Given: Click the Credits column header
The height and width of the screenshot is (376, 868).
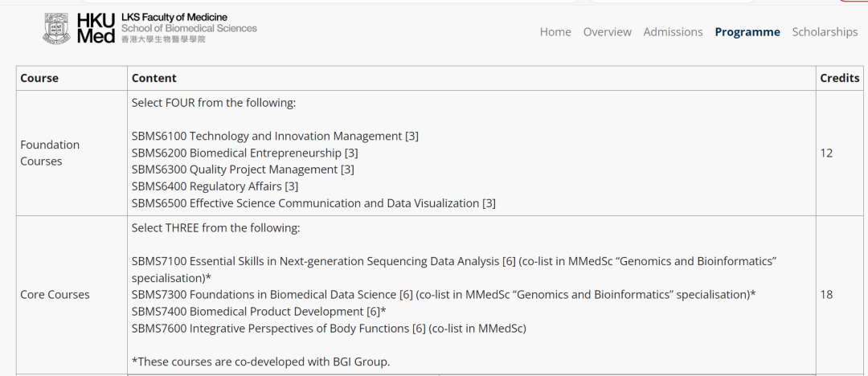Looking at the screenshot, I should click(839, 78).
